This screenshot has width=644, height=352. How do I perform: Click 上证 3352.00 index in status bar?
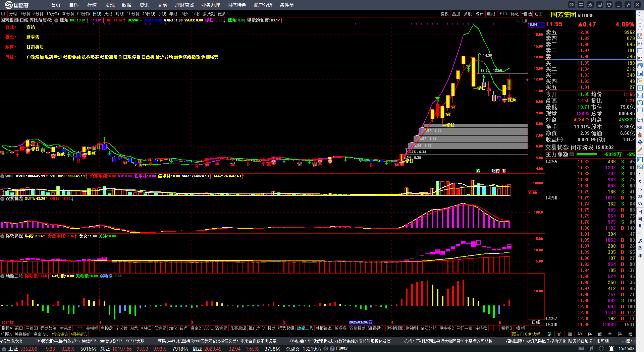tap(23, 349)
